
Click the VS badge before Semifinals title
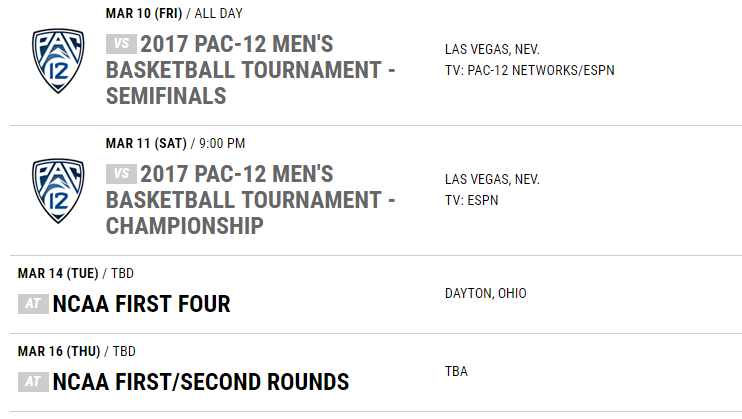tap(121, 44)
